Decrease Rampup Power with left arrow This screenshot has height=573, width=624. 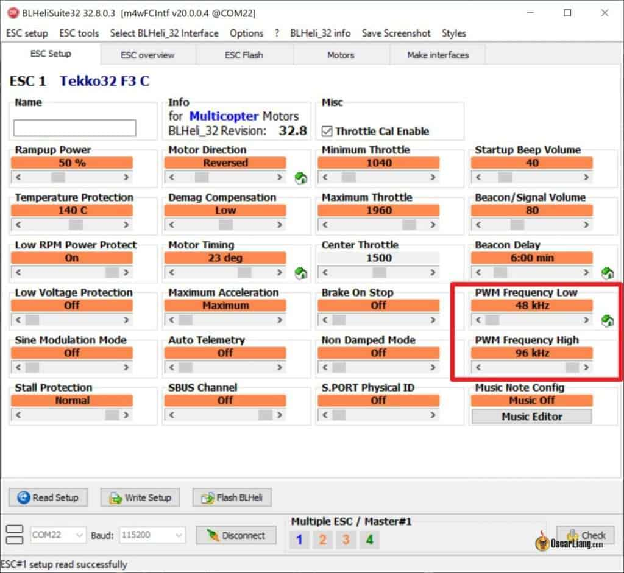[18, 177]
